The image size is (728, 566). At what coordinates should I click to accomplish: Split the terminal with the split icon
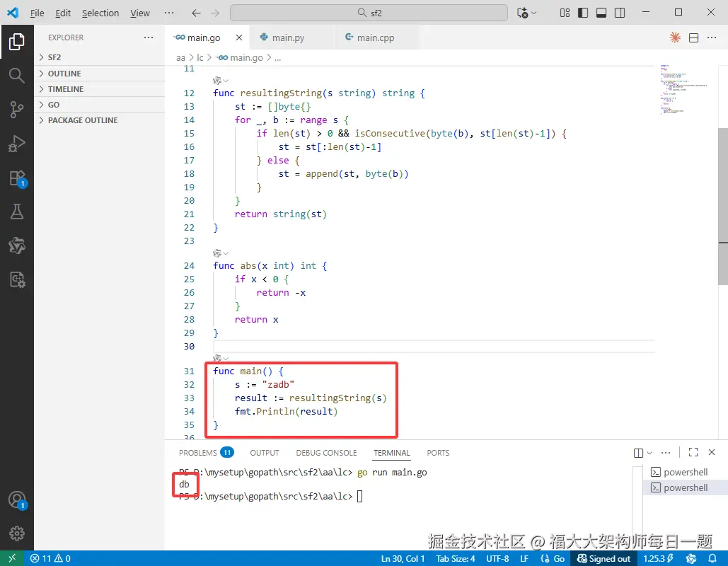(x=638, y=453)
